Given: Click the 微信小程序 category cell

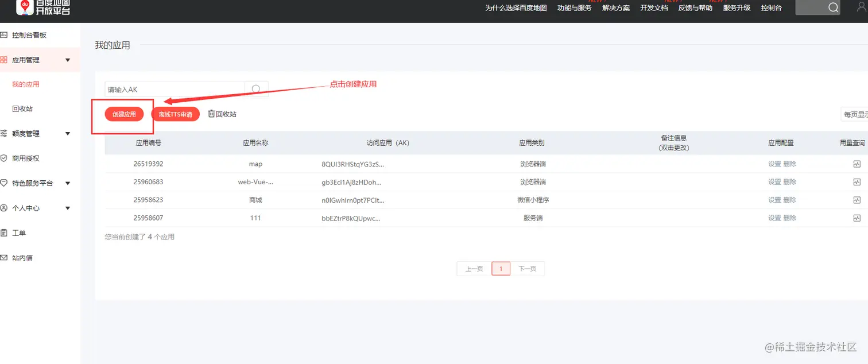Looking at the screenshot, I should (533, 200).
